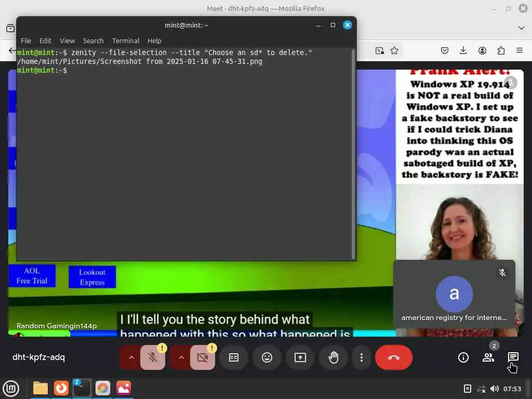Screen dimensions: 532x399
Task: Open Firefox extensions puzzle icon
Action: (x=501, y=50)
